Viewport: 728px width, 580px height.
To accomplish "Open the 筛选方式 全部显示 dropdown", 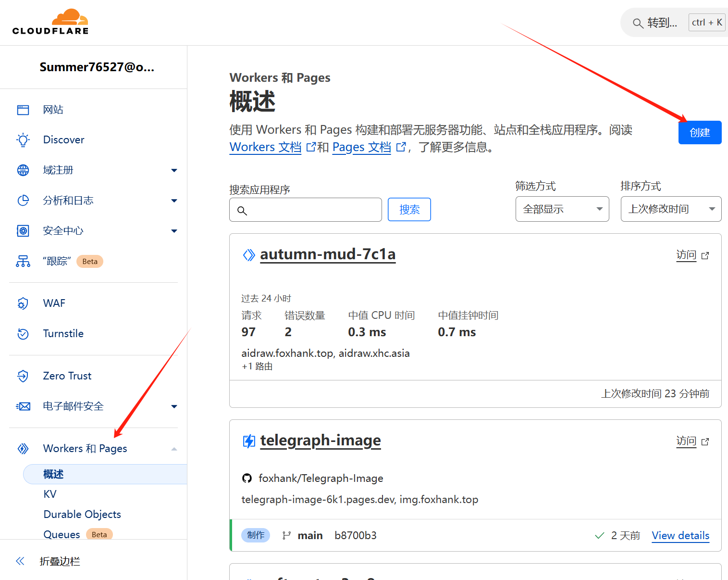I will [x=562, y=209].
